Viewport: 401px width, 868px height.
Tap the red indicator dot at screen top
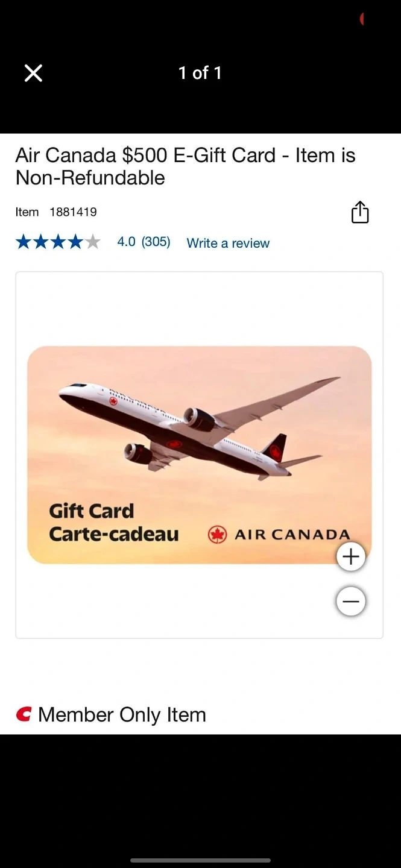362,19
